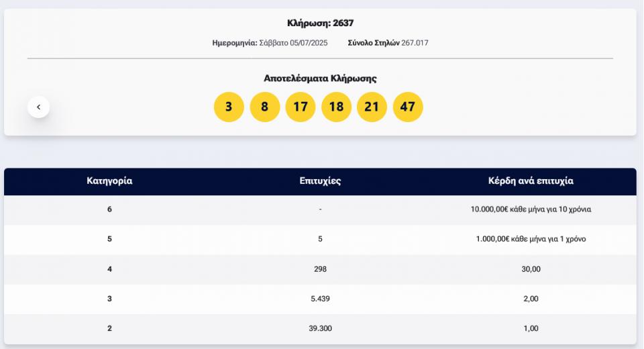The width and height of the screenshot is (644, 349).
Task: Select the yellow ball numbered 47
Action: point(408,107)
